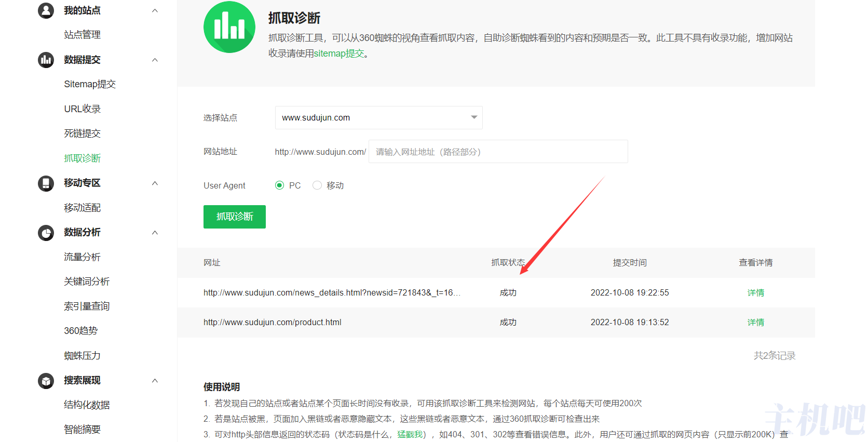Click the 使用说明 heading

coord(222,387)
